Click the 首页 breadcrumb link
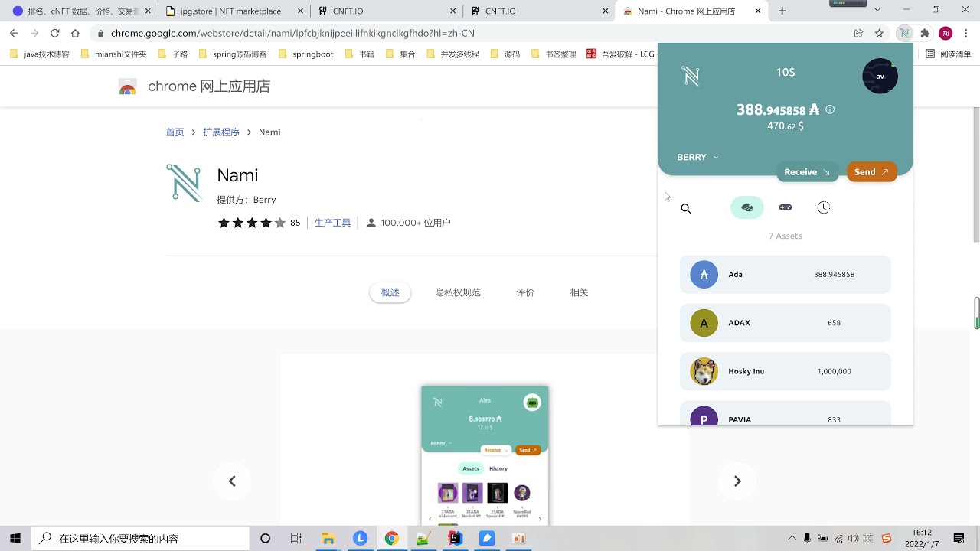This screenshot has height=551, width=980. click(175, 132)
